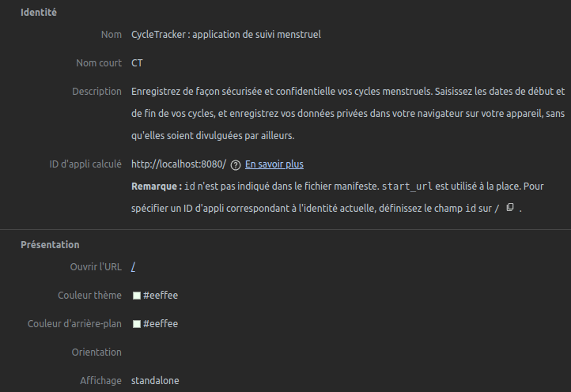Image resolution: width=571 pixels, height=392 pixels.
Task: Click the 'ID d'appli calculé' label
Action: tap(85, 164)
